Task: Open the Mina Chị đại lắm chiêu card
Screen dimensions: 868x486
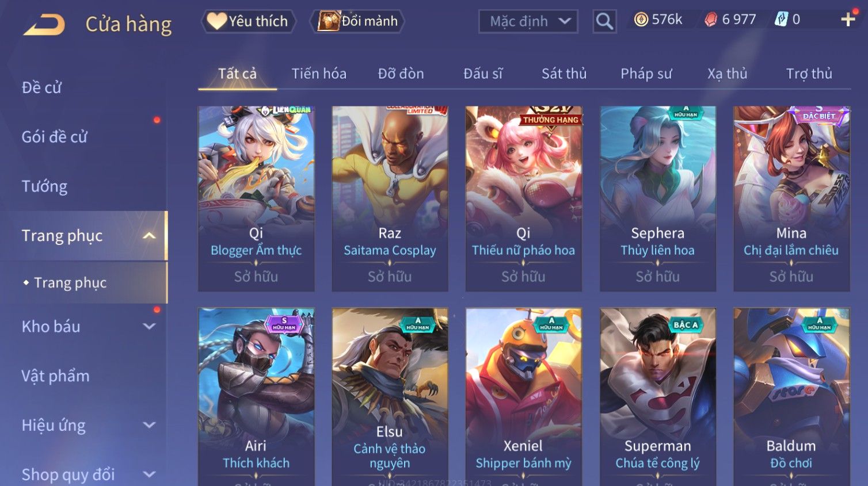Action: (x=791, y=198)
